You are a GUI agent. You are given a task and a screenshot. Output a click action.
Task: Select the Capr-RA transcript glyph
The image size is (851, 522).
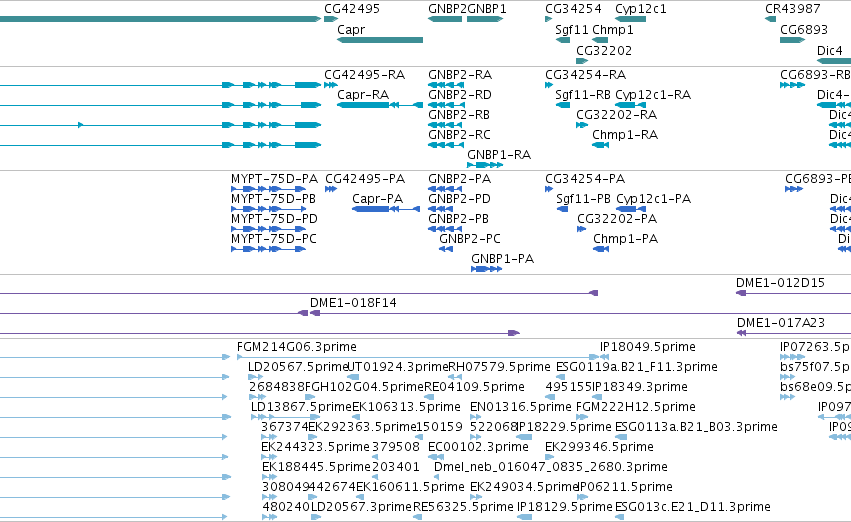click(380, 105)
